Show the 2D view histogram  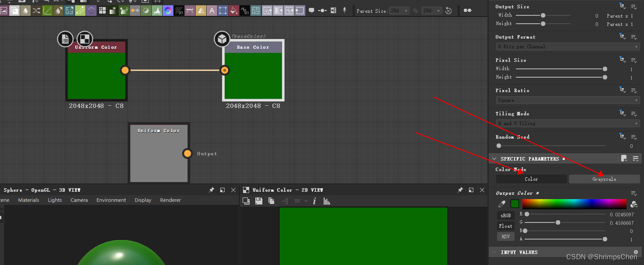pyautogui.click(x=327, y=201)
